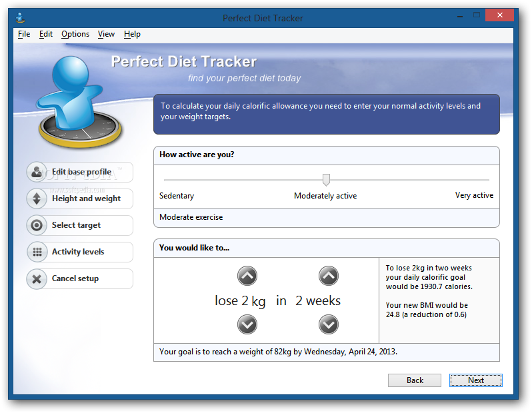This screenshot has height=413, width=532.
Task: Open the View menu
Action: (x=106, y=34)
